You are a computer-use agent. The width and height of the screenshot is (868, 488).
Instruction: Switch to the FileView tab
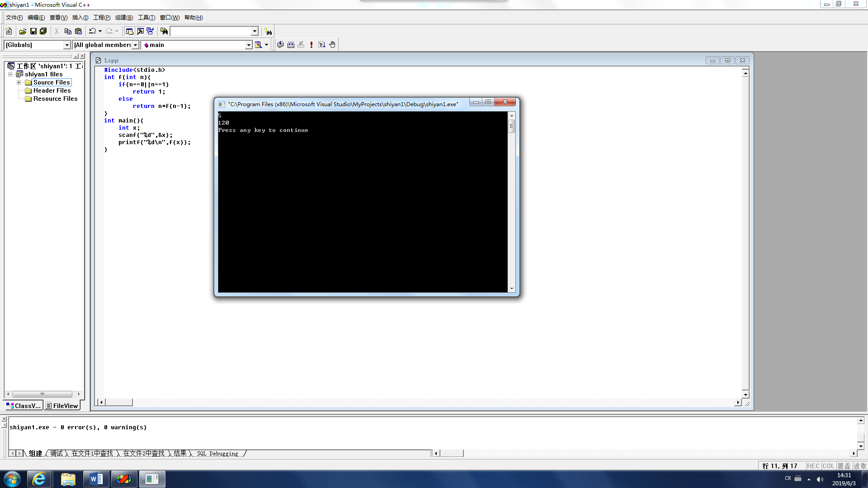(x=62, y=406)
